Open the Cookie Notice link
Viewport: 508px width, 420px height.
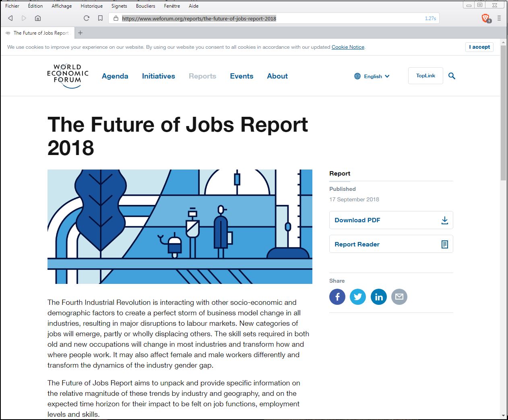click(348, 47)
